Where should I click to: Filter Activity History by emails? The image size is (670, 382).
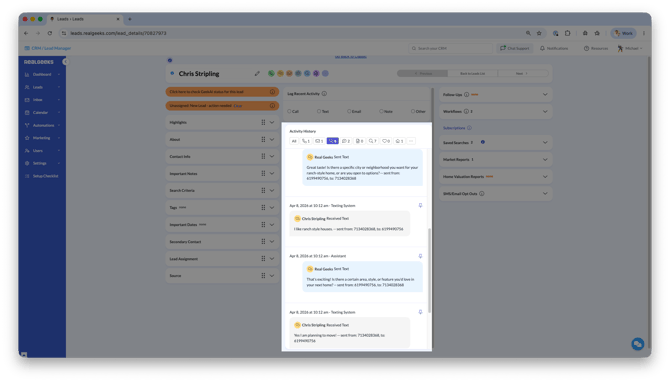(319, 141)
